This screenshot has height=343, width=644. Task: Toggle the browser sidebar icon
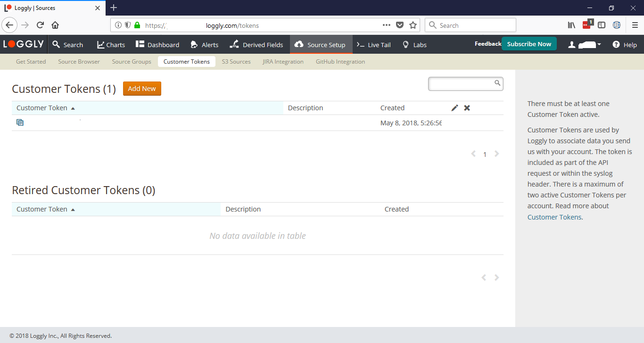click(602, 25)
